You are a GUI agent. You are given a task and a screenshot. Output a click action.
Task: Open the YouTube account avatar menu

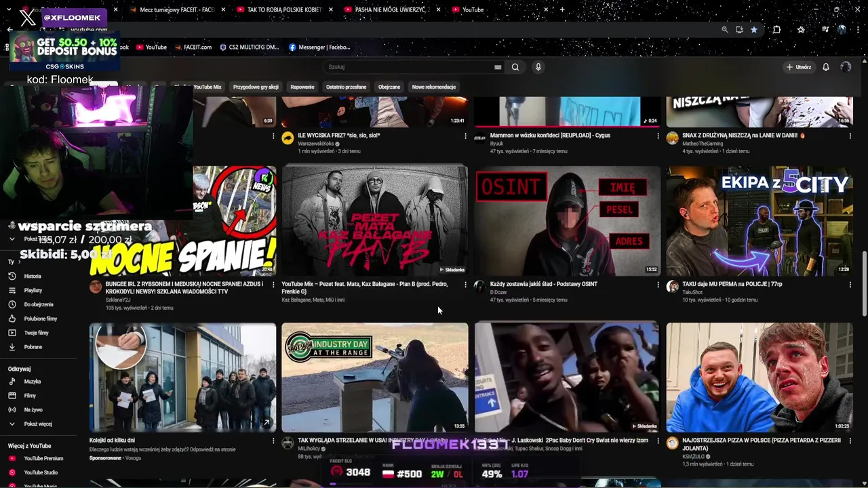pyautogui.click(x=846, y=67)
